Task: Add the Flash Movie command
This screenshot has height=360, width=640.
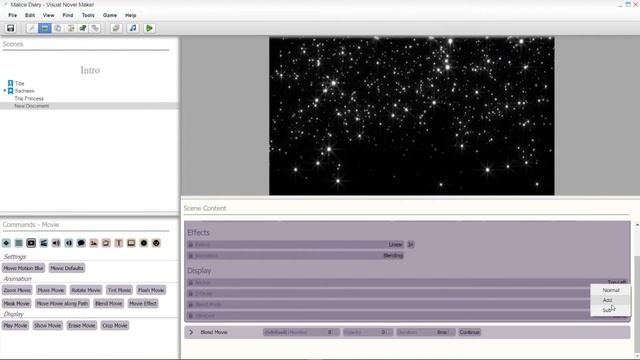Action: (151, 290)
